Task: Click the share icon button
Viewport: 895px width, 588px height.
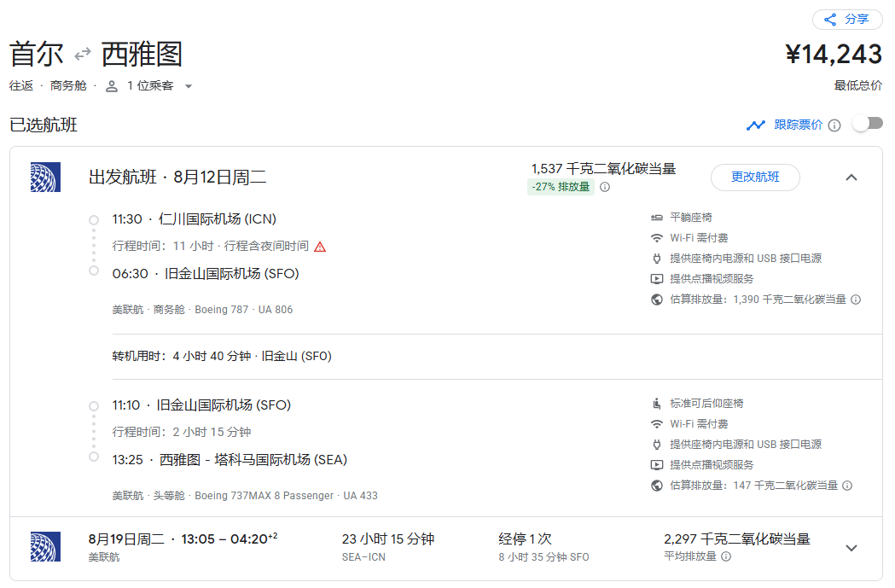Action: (x=847, y=20)
